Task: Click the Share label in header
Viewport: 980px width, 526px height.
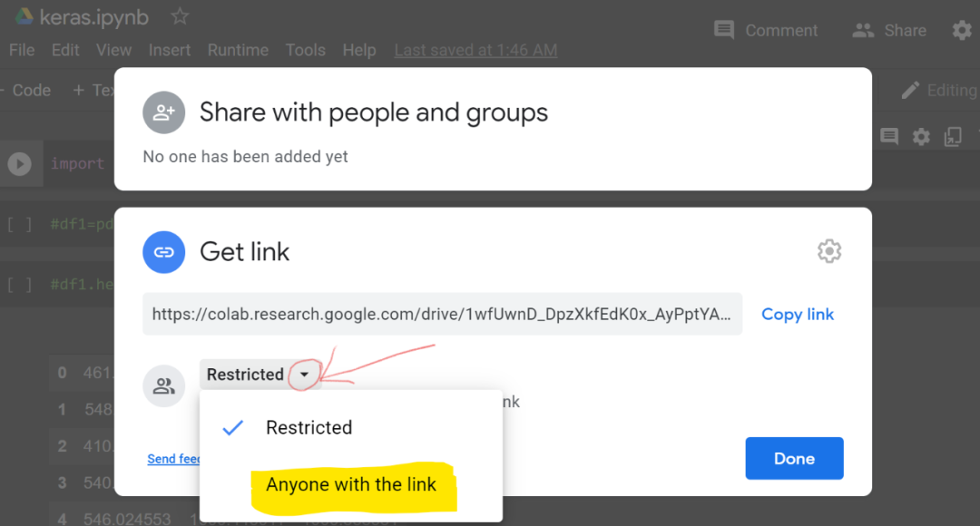Action: [905, 31]
